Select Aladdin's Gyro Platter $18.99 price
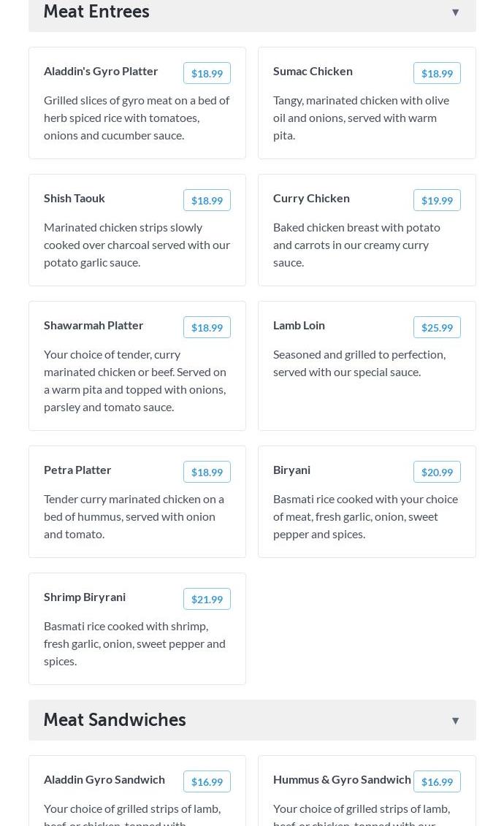The width and height of the screenshot is (504, 826). pos(207,73)
